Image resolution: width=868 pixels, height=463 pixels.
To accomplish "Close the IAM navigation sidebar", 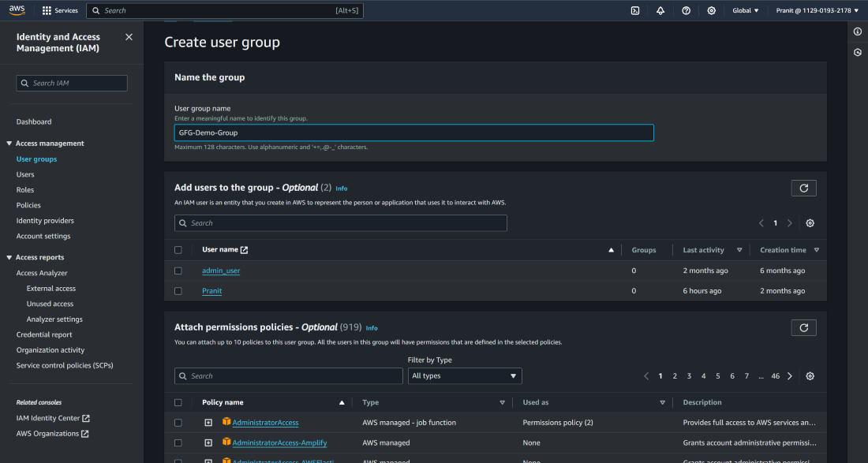I will 129,37.
